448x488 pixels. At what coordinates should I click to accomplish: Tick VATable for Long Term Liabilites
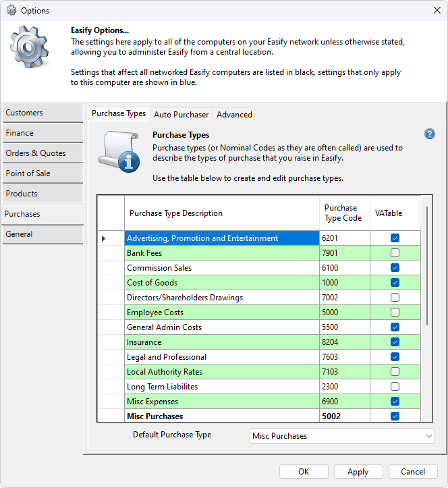point(395,387)
